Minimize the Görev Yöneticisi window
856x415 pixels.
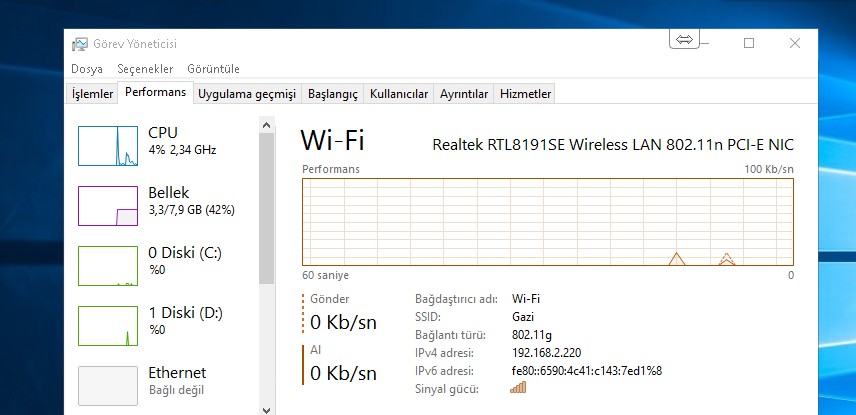click(x=705, y=43)
